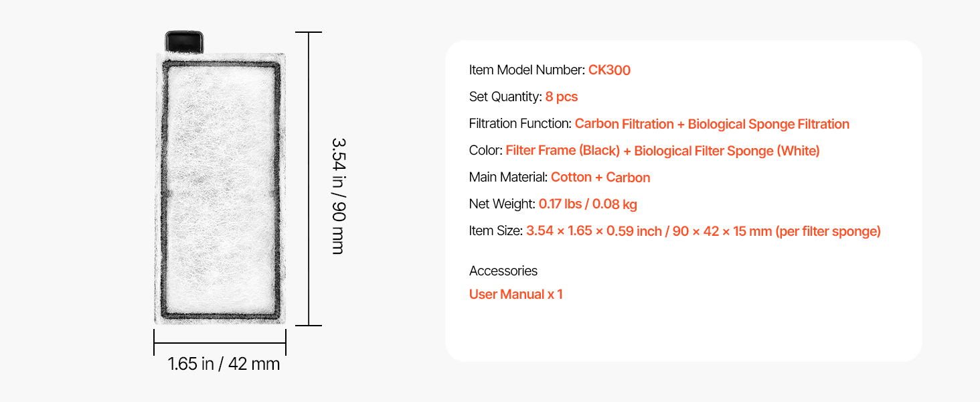Click User Manual x 1 accessory text
The width and height of the screenshot is (980, 402).
515,294
